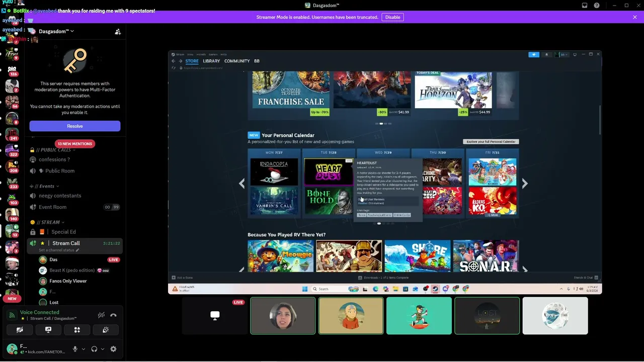Open Windows Start button in stream
The image size is (644, 362).
(304, 289)
